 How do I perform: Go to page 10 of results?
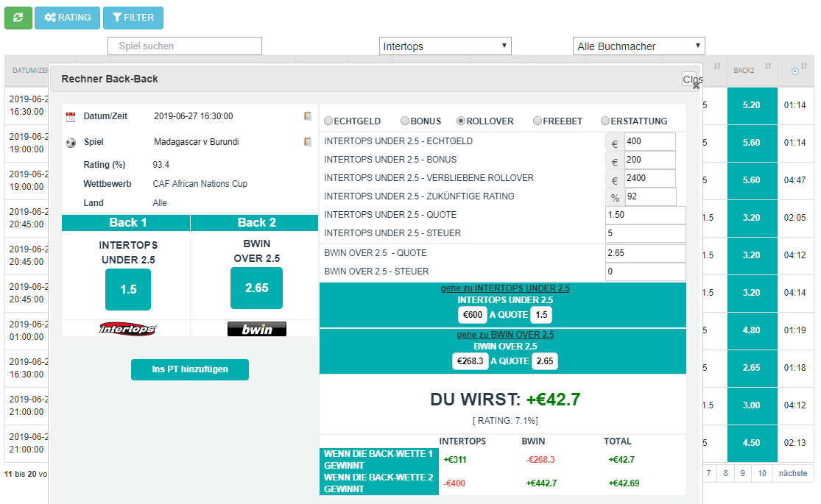[x=762, y=474]
